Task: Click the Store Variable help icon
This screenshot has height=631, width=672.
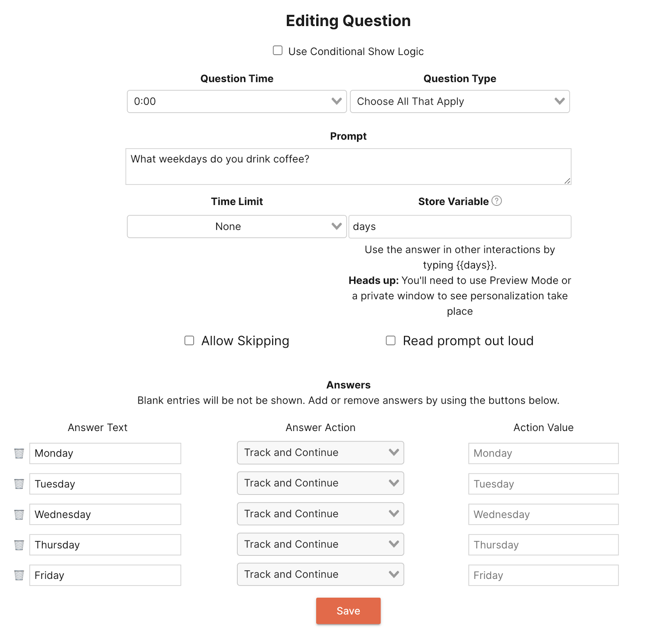Action: (496, 201)
